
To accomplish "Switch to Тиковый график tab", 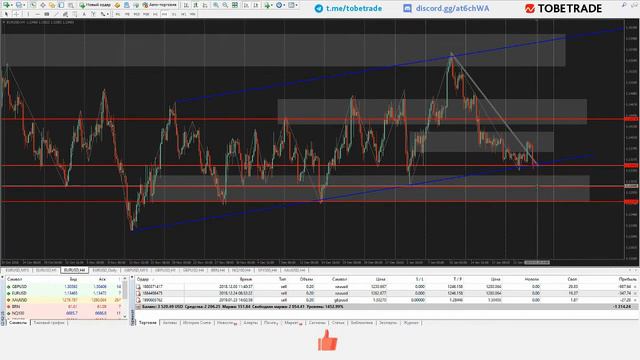I will (x=49, y=322).
